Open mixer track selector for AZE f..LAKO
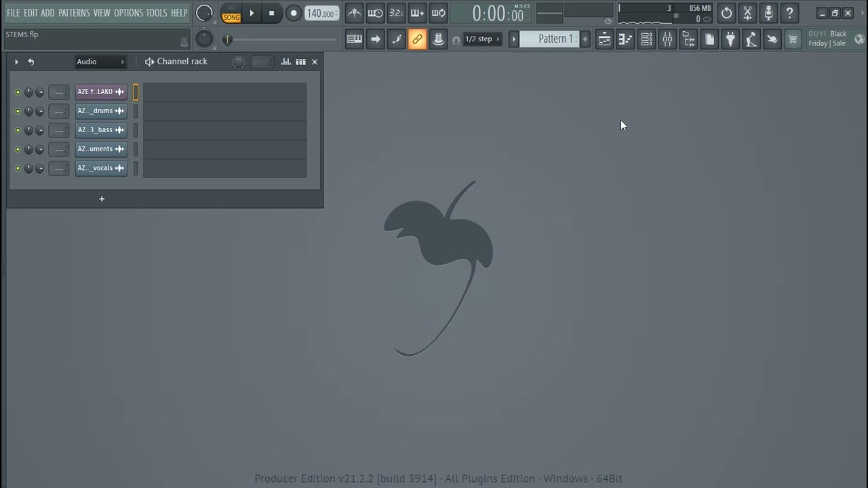Image resolution: width=868 pixels, height=488 pixels. [59, 92]
